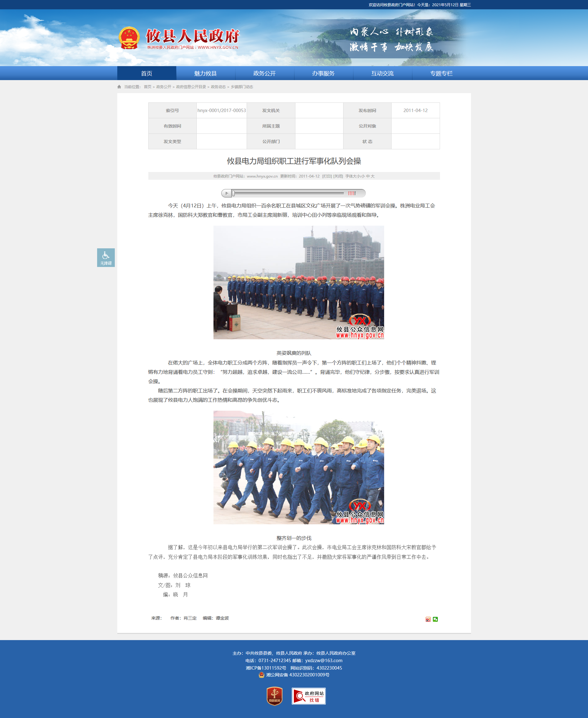Open the 政务公开 navigation menu
Viewport: 588px width, 718px height.
tap(264, 73)
